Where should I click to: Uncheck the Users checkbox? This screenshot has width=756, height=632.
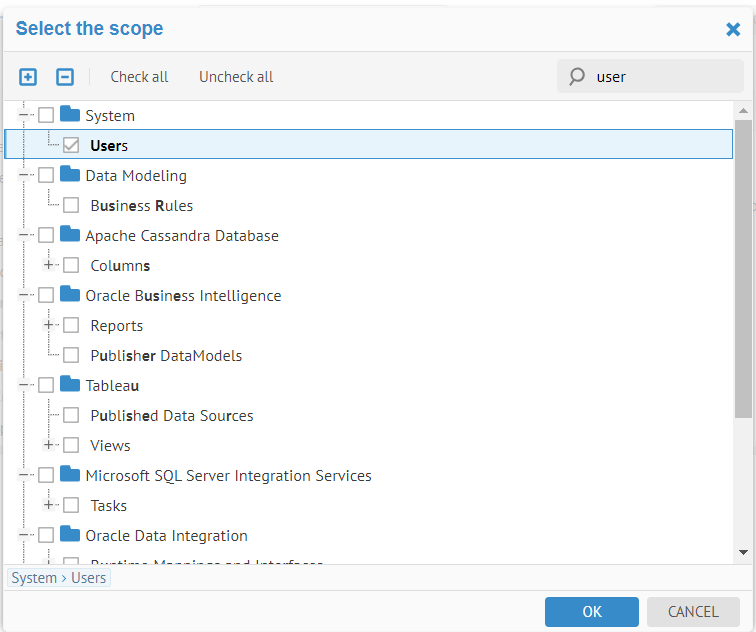(71, 146)
